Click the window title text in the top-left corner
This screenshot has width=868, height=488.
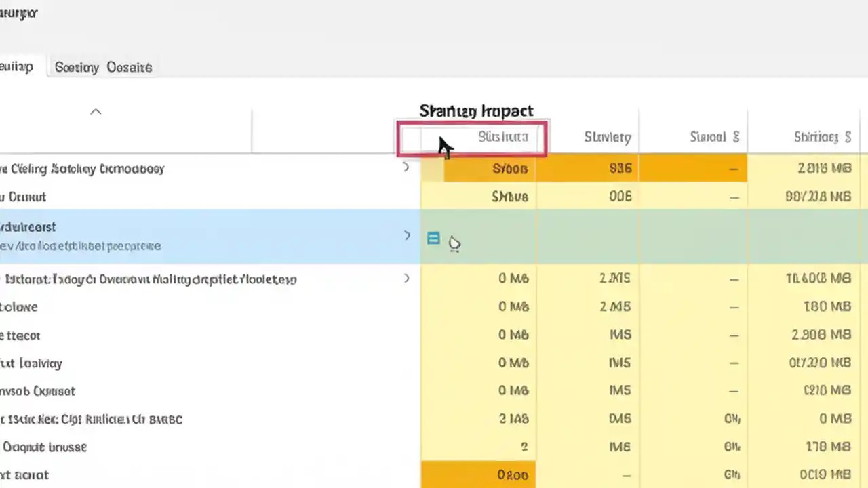coord(19,12)
